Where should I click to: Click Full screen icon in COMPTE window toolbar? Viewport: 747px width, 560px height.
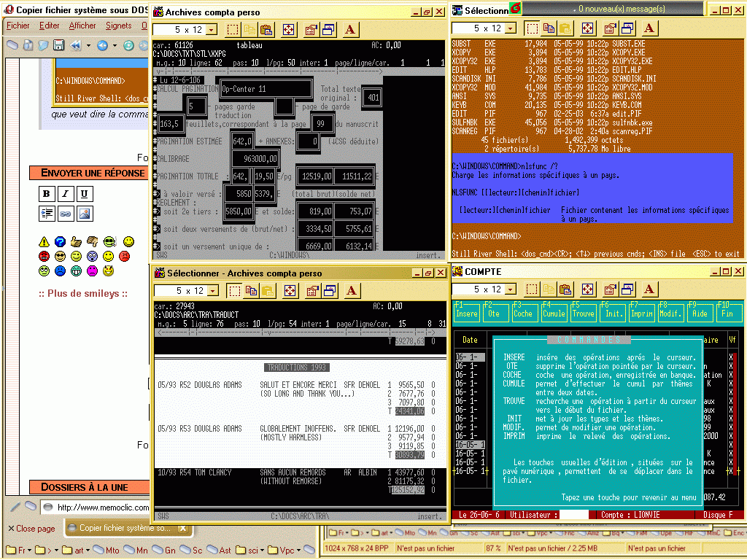pyautogui.click(x=587, y=289)
